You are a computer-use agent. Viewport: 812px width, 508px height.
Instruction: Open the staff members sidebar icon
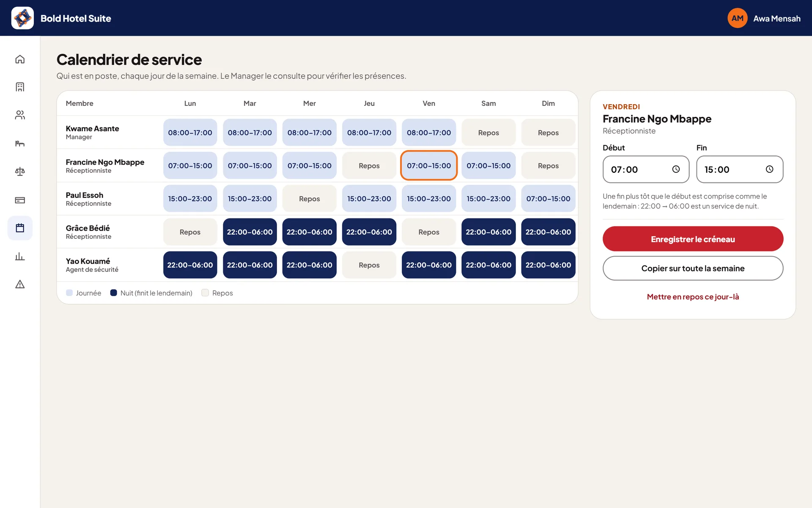[20, 115]
